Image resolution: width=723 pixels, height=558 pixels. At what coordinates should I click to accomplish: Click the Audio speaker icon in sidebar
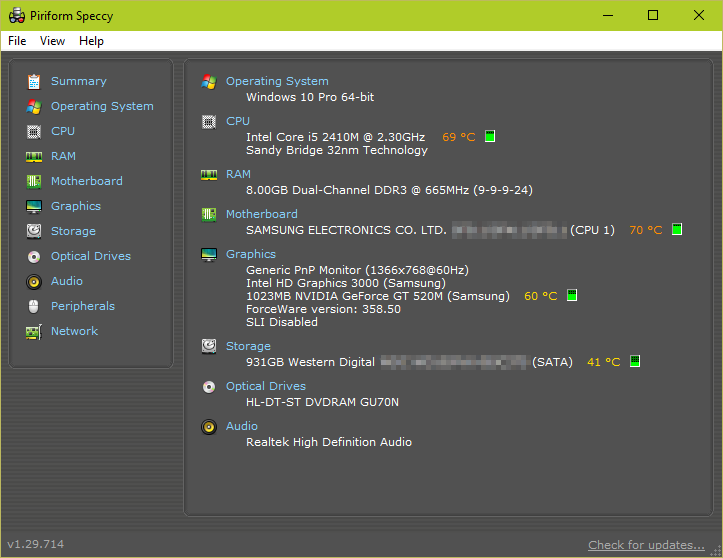click(34, 281)
